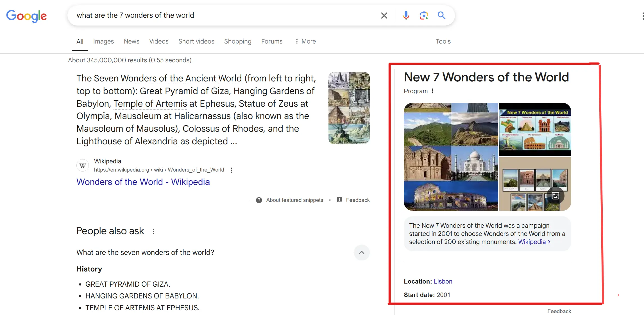The image size is (644, 315).
Task: Click GREAT PYRAMID OF GIZA list item
Action: pyautogui.click(x=128, y=284)
